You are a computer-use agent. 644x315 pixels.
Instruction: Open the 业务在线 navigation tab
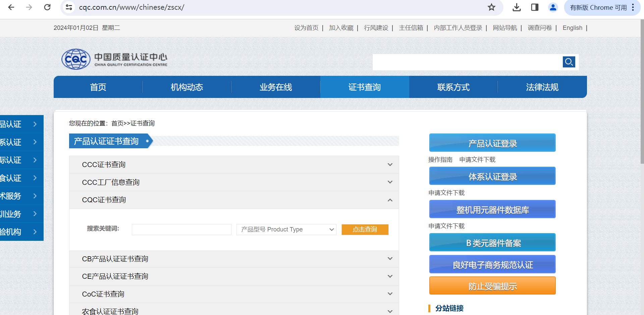(x=275, y=87)
